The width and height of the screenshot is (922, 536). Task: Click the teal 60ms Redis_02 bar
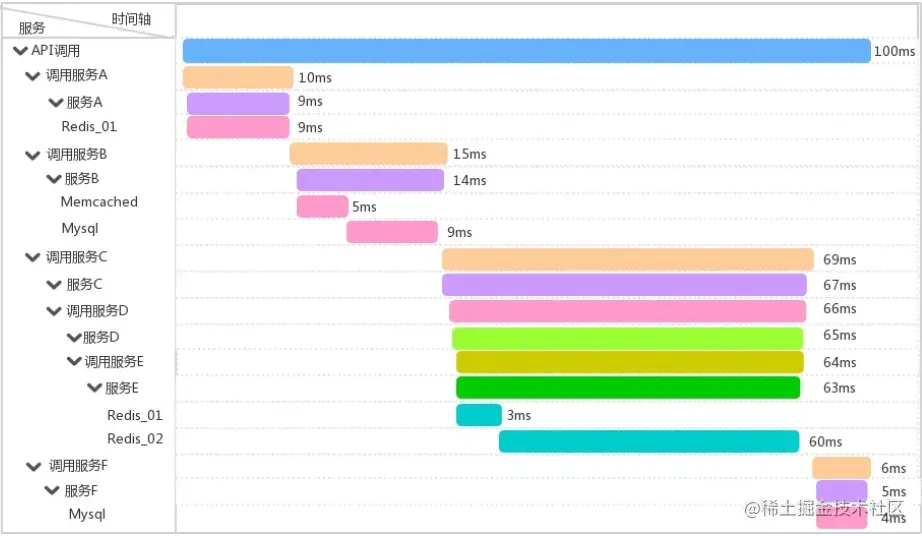point(649,441)
